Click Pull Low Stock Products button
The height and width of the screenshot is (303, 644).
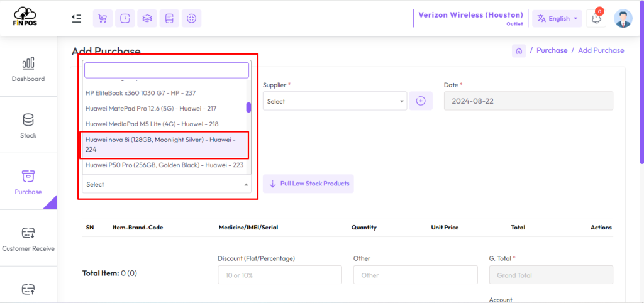308,184
